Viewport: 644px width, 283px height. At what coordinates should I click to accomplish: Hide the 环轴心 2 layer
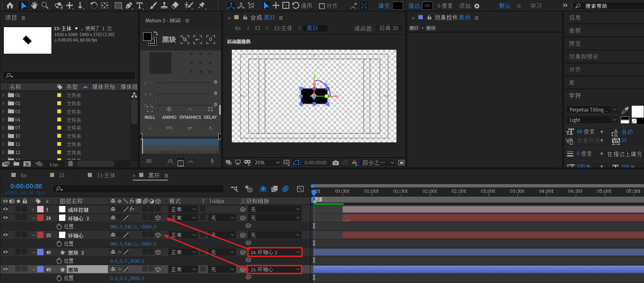(x=5, y=218)
